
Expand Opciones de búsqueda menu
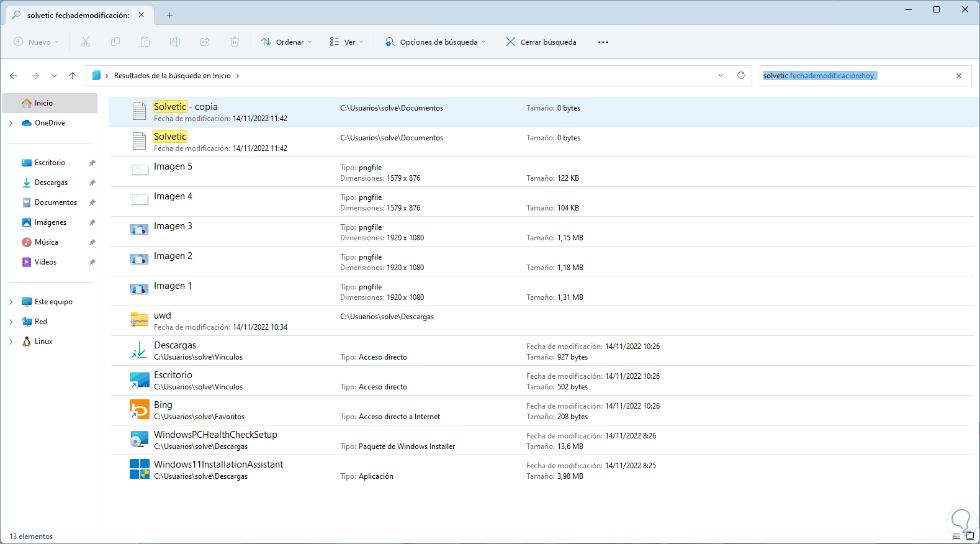pyautogui.click(x=435, y=42)
